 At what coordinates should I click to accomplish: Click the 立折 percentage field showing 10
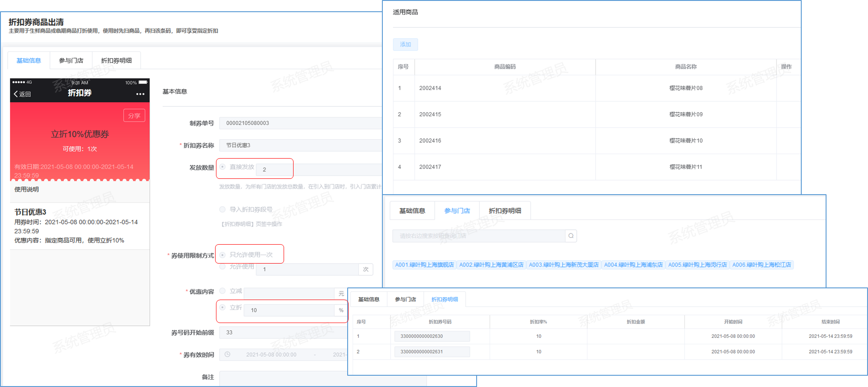click(289, 310)
